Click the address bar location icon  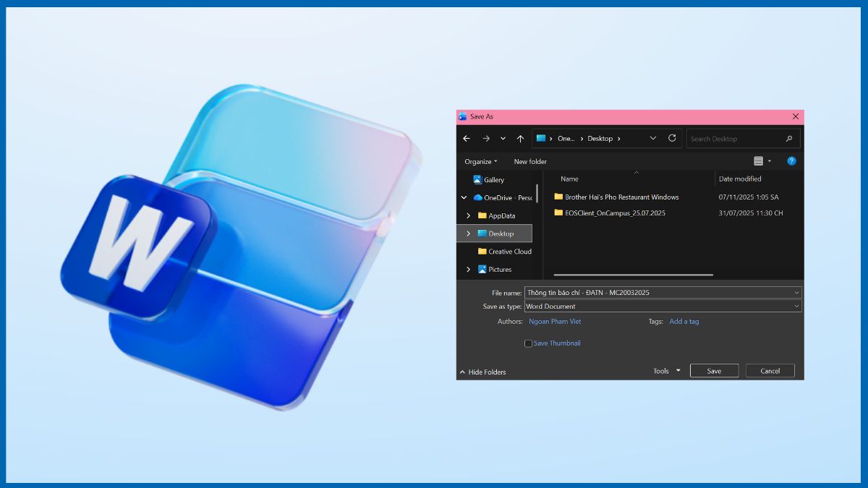(x=541, y=138)
